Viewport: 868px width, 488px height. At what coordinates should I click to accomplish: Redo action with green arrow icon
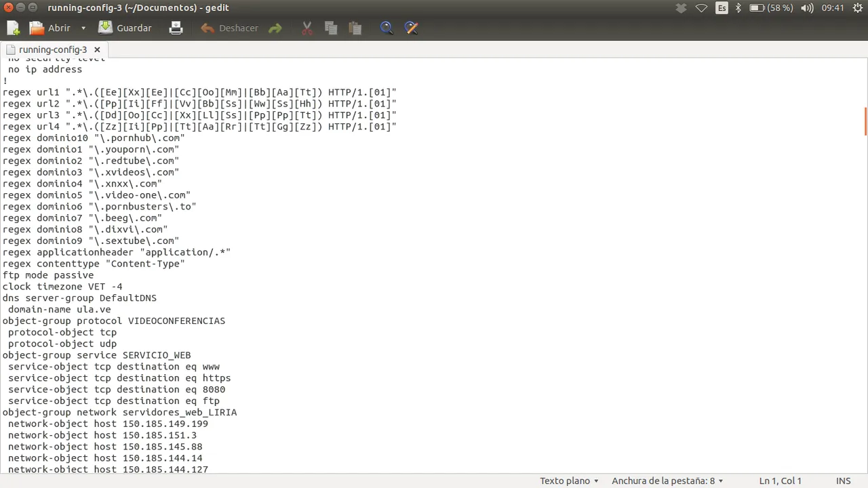coord(275,28)
